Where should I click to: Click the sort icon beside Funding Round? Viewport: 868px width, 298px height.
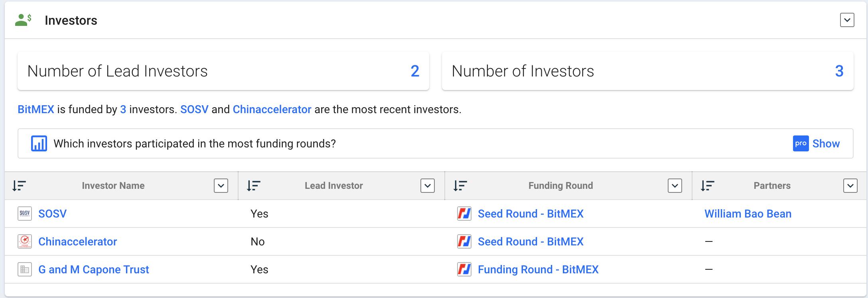[460, 186]
